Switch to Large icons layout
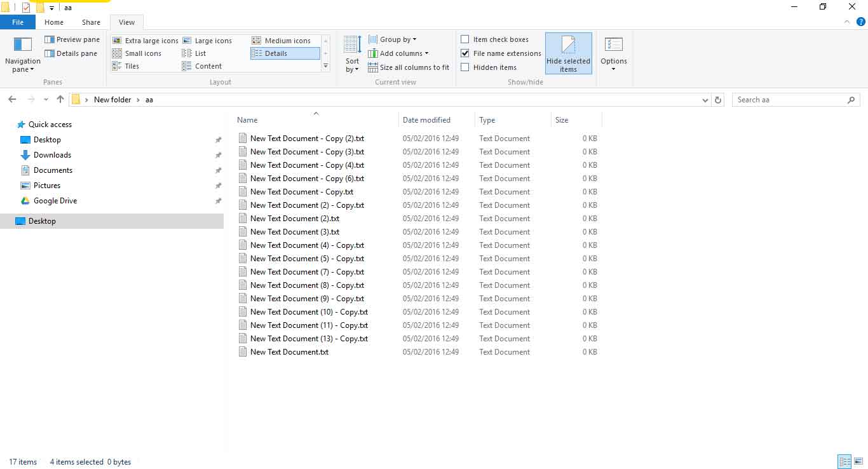 point(207,41)
